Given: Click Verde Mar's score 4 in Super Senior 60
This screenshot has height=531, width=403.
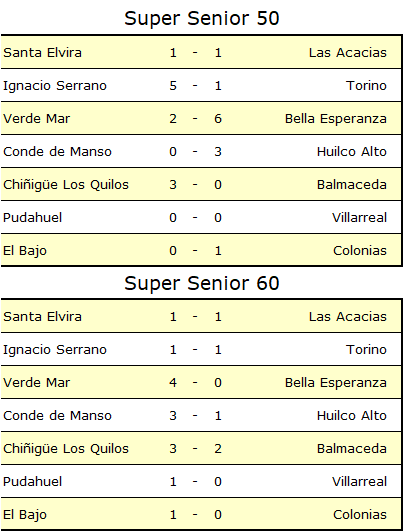Looking at the screenshot, I should click(173, 383).
